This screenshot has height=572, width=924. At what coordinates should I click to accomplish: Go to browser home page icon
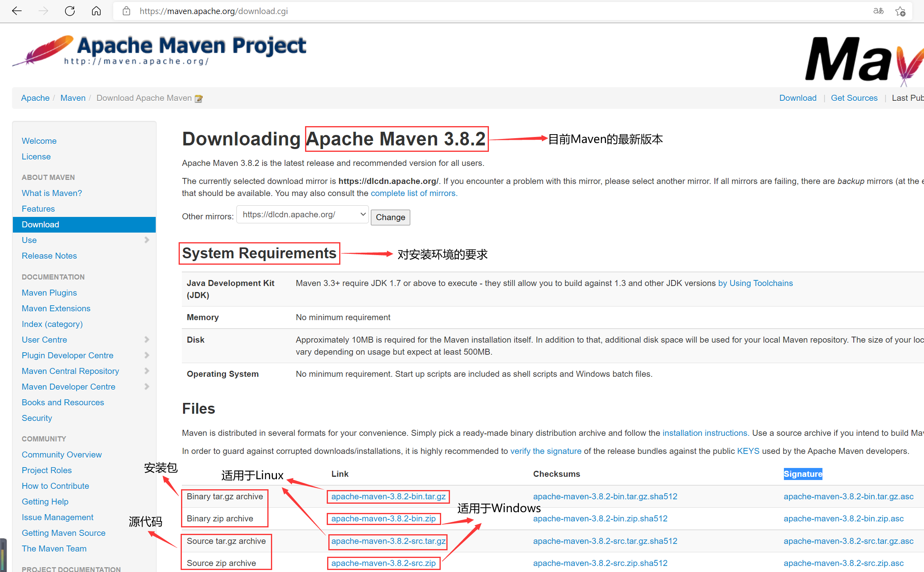[96, 11]
